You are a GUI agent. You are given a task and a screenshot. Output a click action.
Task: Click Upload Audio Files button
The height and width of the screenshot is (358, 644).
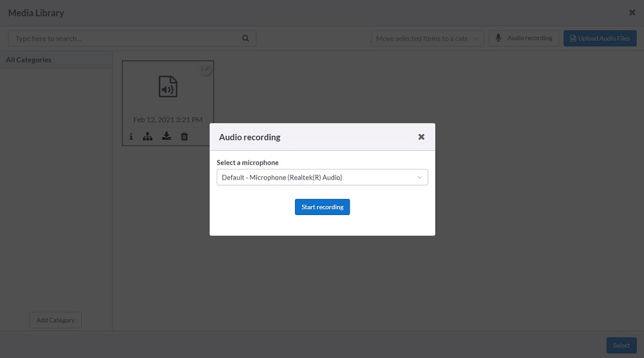tap(600, 38)
